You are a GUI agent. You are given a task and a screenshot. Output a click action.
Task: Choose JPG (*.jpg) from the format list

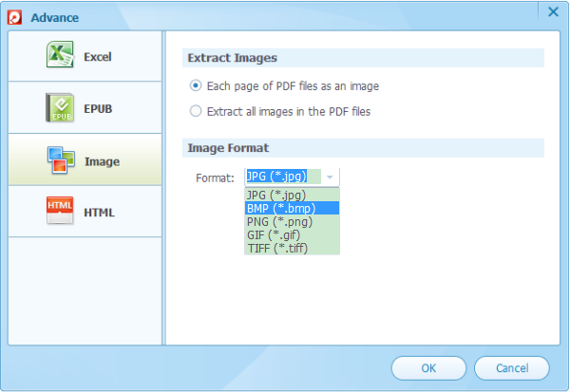tap(293, 196)
